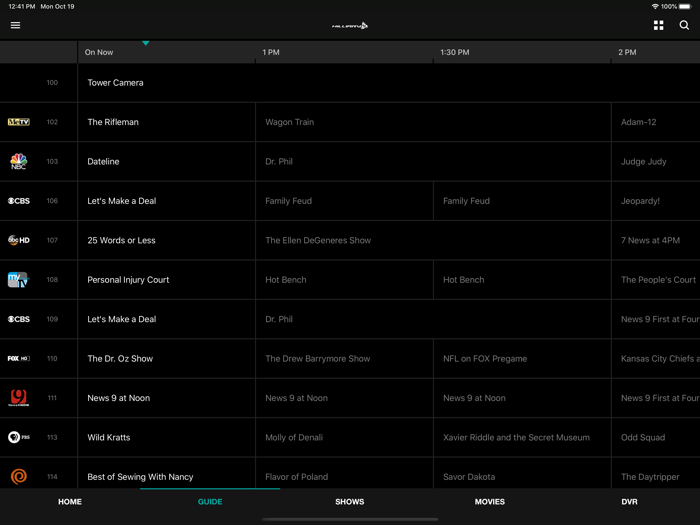
Task: Open Wild Kratts listing
Action: (x=167, y=437)
